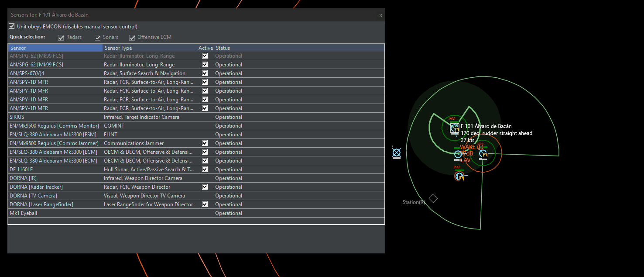644x277 pixels.
Task: Click 'Radar, Surface Search & Navigation' type cell
Action: click(x=144, y=73)
